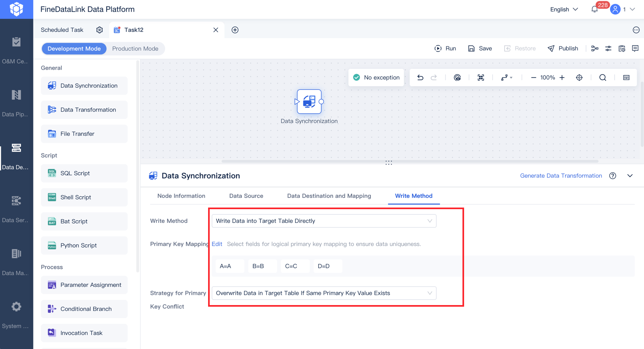Screen dimensions: 644x349
Task: Add a new tab with plus icon
Action: [x=235, y=30]
